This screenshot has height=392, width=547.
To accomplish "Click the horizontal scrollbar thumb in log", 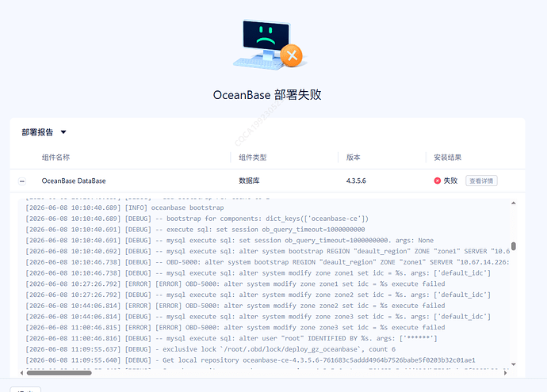I will (59, 373).
